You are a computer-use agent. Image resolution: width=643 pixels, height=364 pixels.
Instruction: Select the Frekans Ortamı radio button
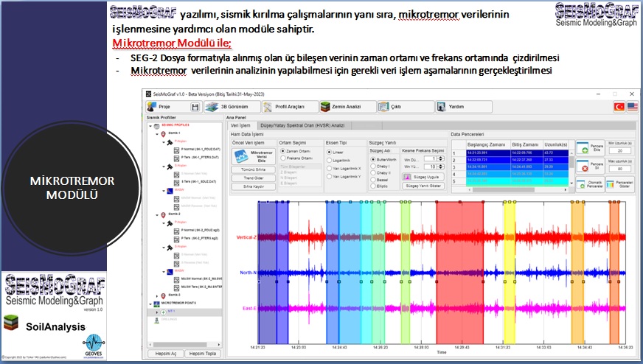click(x=282, y=158)
